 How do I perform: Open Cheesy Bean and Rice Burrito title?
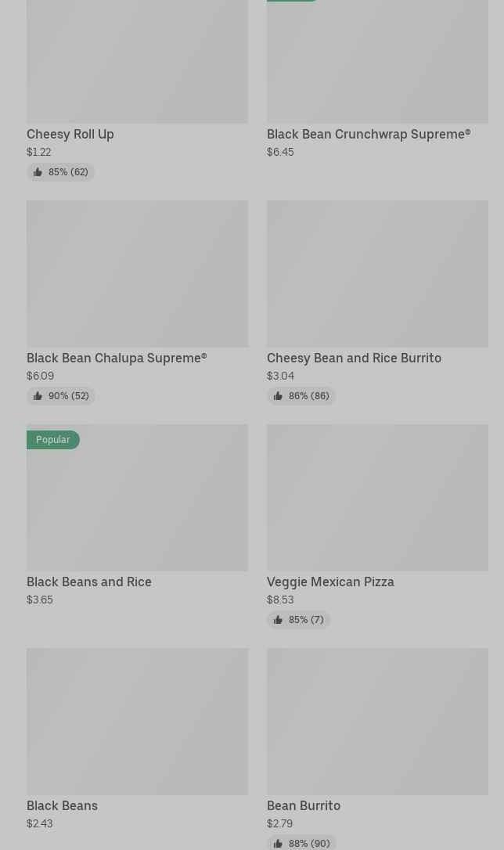354,358
